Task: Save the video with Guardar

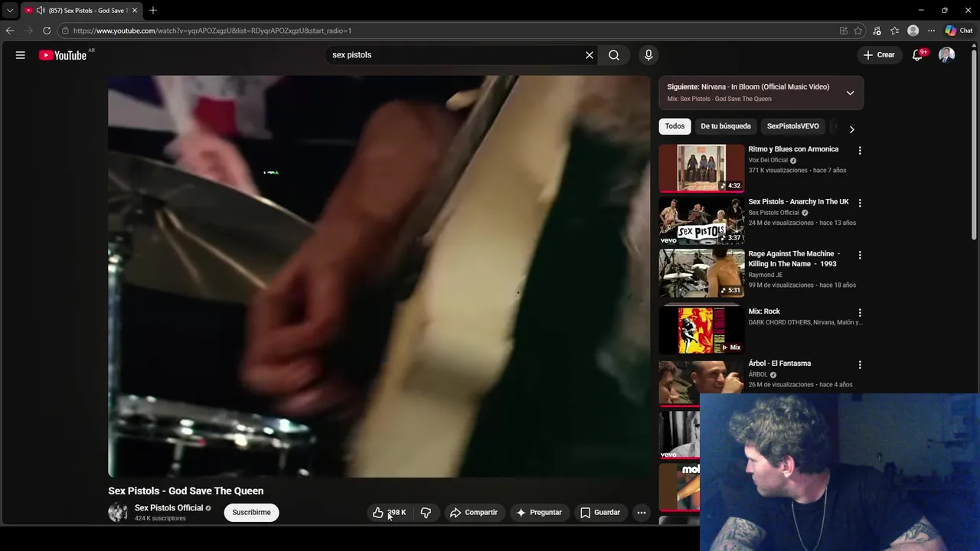Action: 600,513
